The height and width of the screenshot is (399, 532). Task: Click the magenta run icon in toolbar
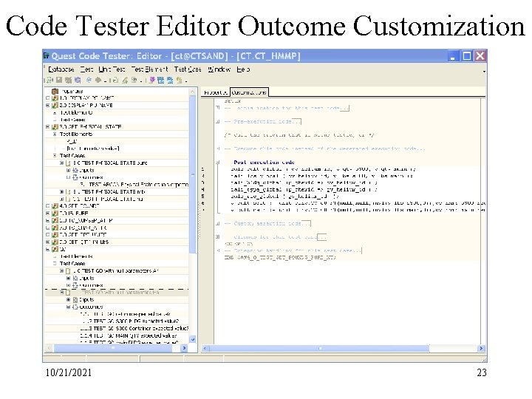tap(151, 80)
